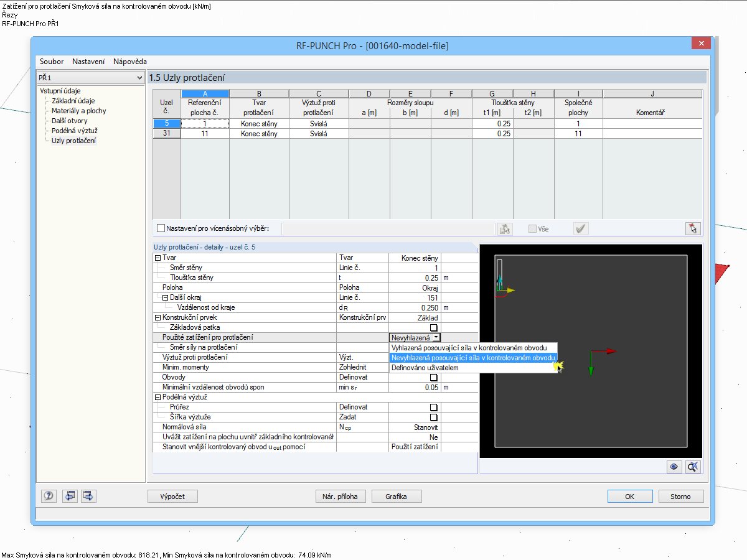The image size is (747, 560).
Task: Select node row number 31 header
Action: point(166,133)
